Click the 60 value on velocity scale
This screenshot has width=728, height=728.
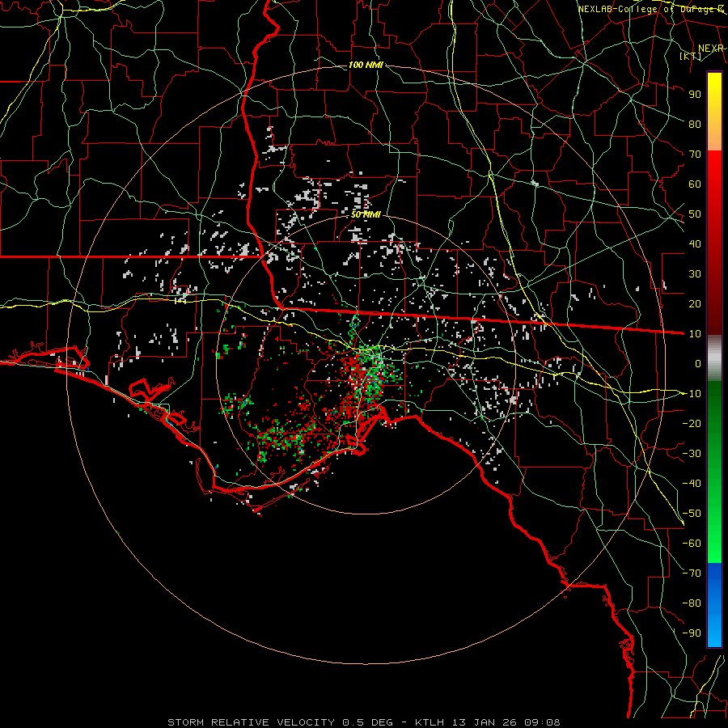[695, 184]
